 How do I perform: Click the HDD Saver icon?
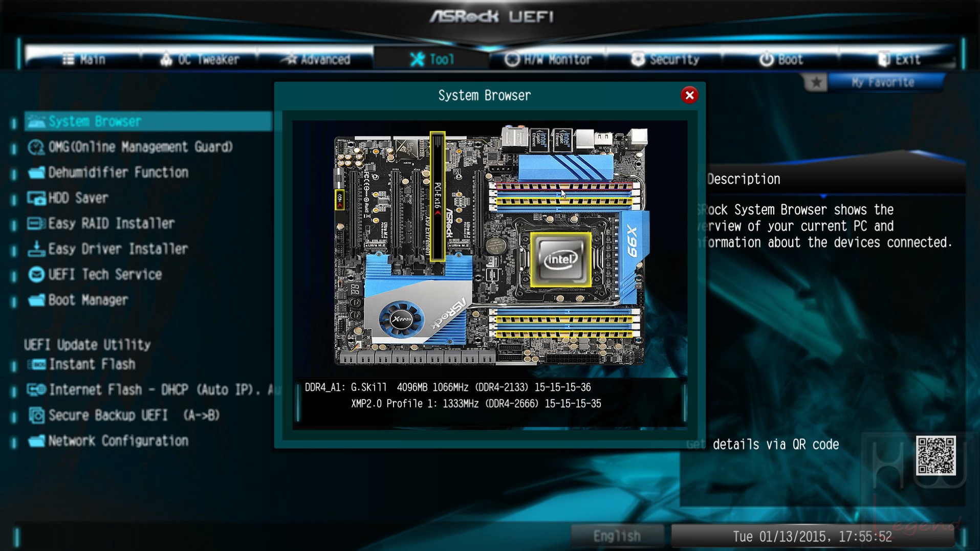coord(36,198)
